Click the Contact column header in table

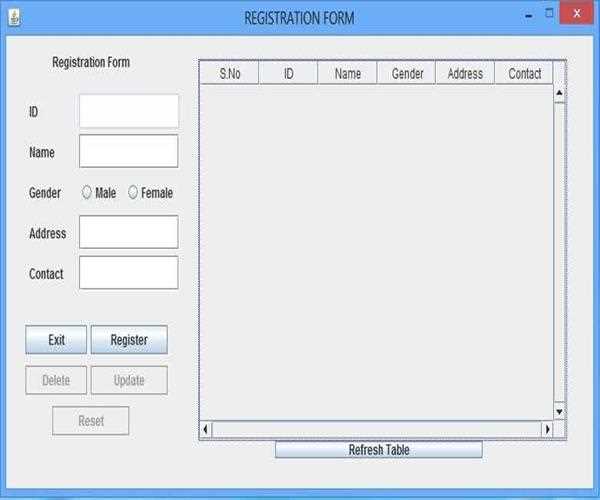(x=524, y=74)
